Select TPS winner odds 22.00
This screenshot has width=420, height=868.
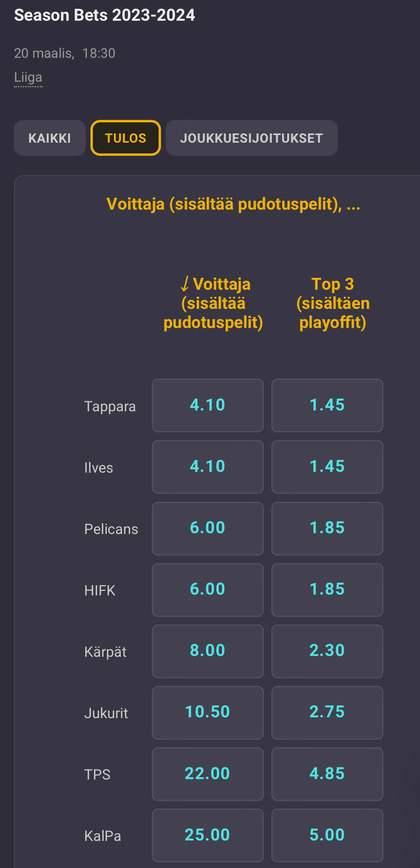pos(208,774)
